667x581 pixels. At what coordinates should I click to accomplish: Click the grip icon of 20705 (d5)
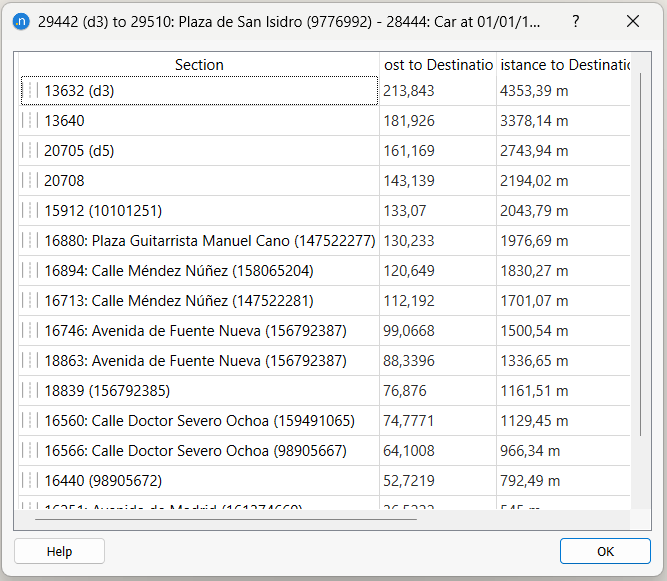tap(32, 151)
